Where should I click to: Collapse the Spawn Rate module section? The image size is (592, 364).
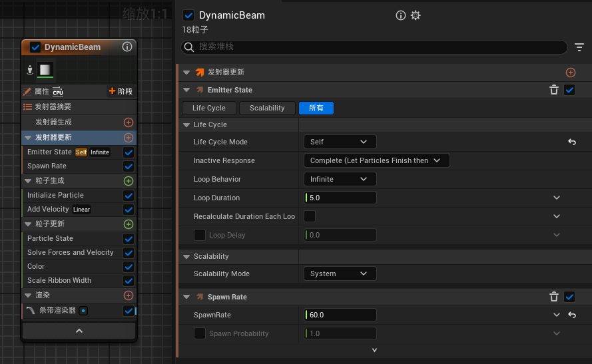(186, 297)
